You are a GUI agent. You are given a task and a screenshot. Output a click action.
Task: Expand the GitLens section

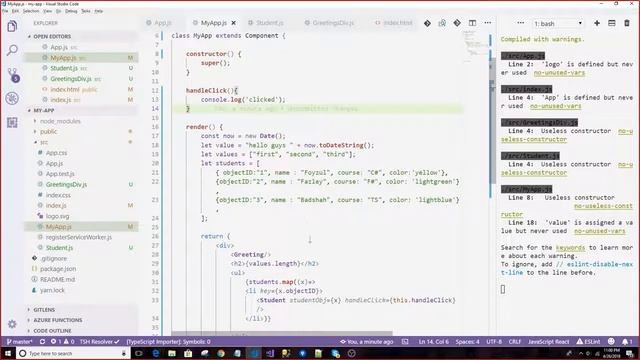point(44,310)
